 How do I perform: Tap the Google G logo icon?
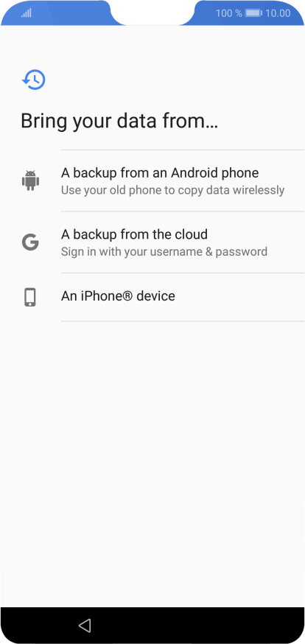coord(30,242)
